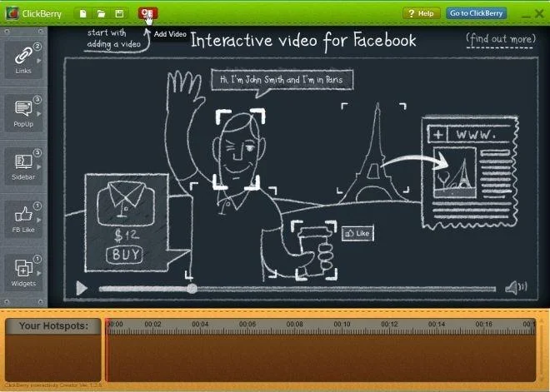Click the video progress slider knob
Screen dimensions: 550x392
(192, 289)
